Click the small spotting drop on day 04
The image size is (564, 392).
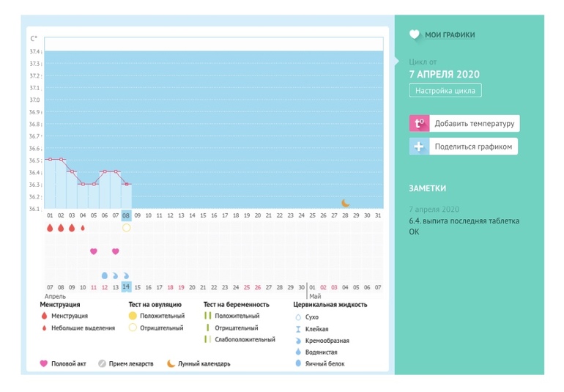(x=83, y=228)
